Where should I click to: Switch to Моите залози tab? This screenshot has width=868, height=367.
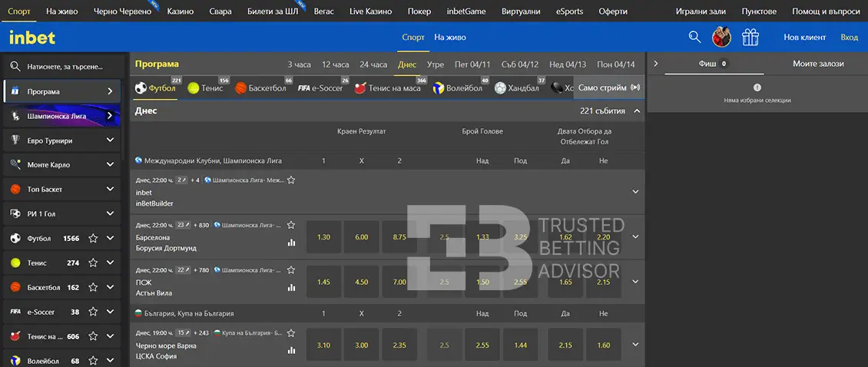click(x=818, y=64)
